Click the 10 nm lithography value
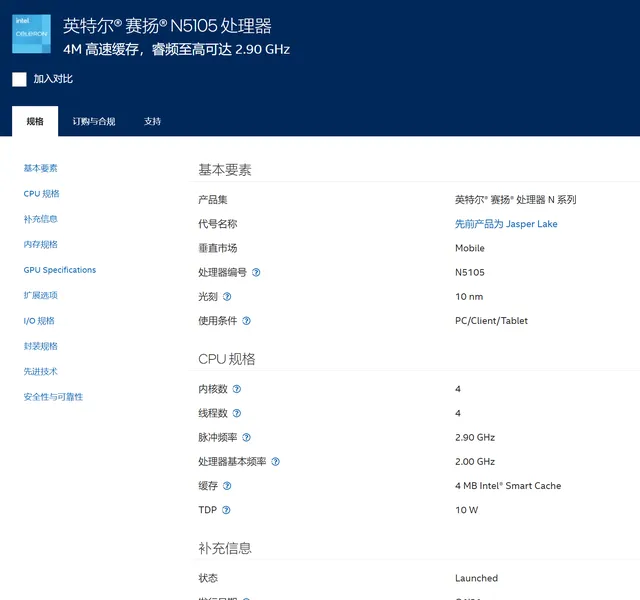This screenshot has height=600, width=640. click(469, 297)
